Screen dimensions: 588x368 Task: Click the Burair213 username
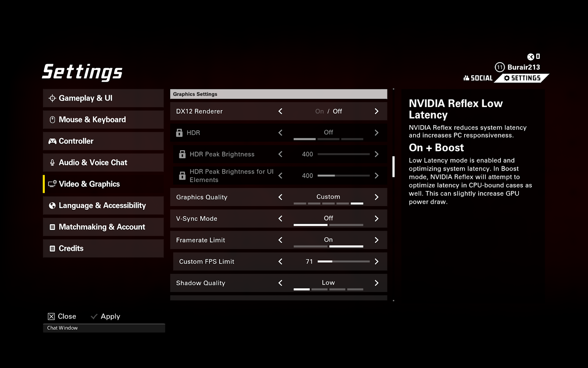[524, 67]
